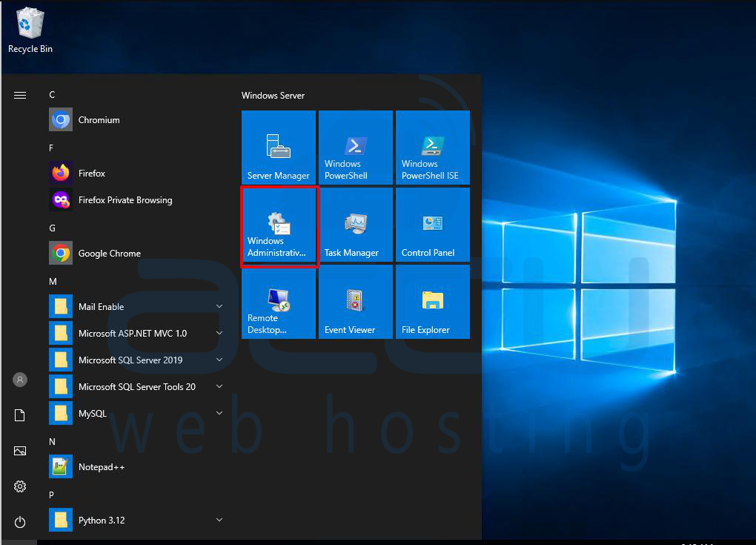Open File Explorer tile
The image size is (756, 545).
432,302
